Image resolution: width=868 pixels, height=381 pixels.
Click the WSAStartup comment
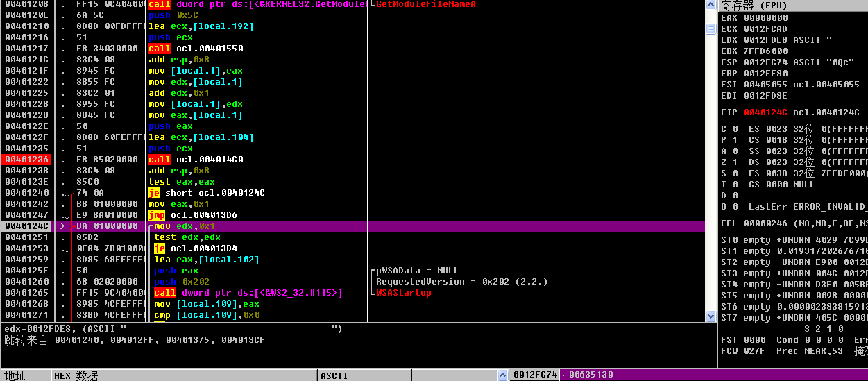404,293
